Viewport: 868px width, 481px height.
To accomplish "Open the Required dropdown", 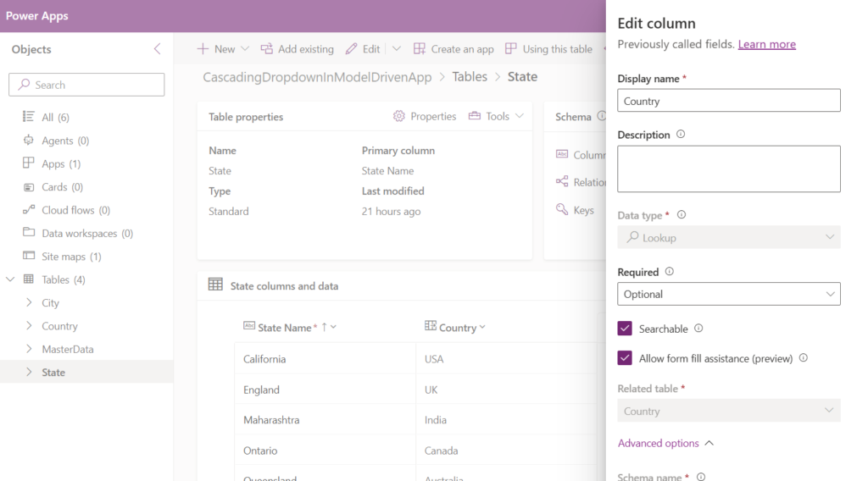I will click(x=728, y=294).
